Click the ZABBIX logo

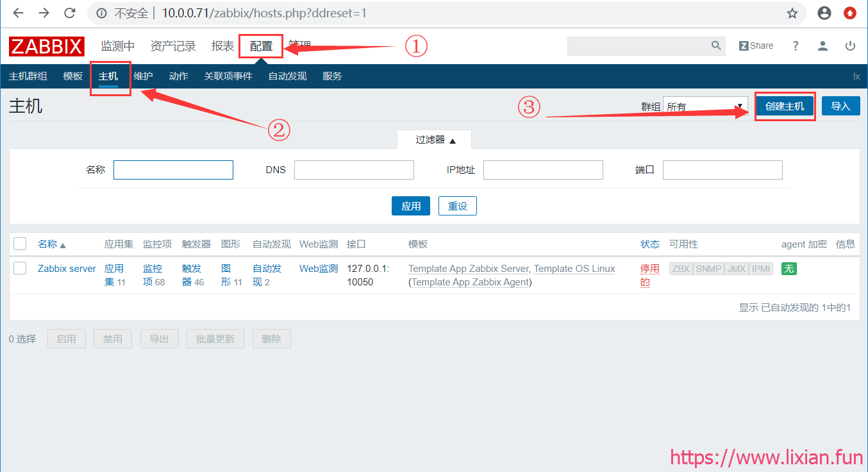[47, 46]
